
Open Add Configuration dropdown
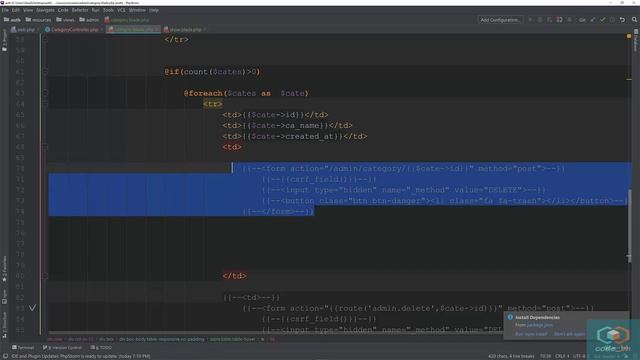point(500,20)
